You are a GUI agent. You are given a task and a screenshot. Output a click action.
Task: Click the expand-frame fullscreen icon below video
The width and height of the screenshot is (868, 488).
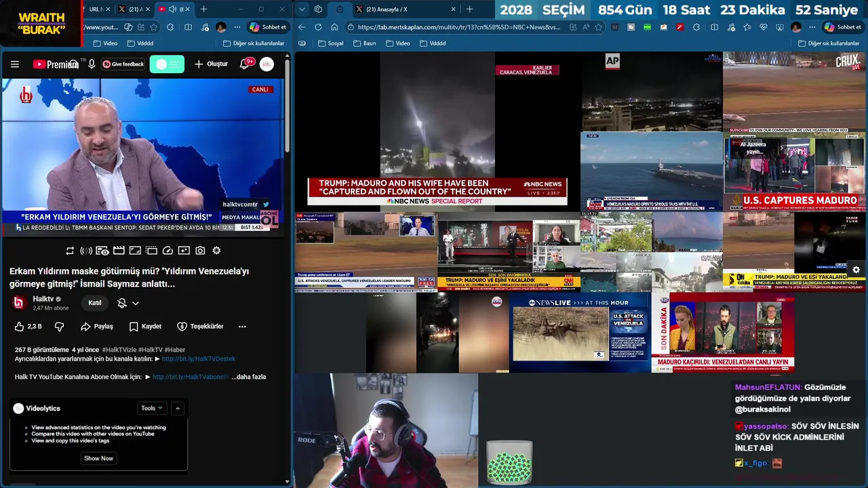(135, 251)
